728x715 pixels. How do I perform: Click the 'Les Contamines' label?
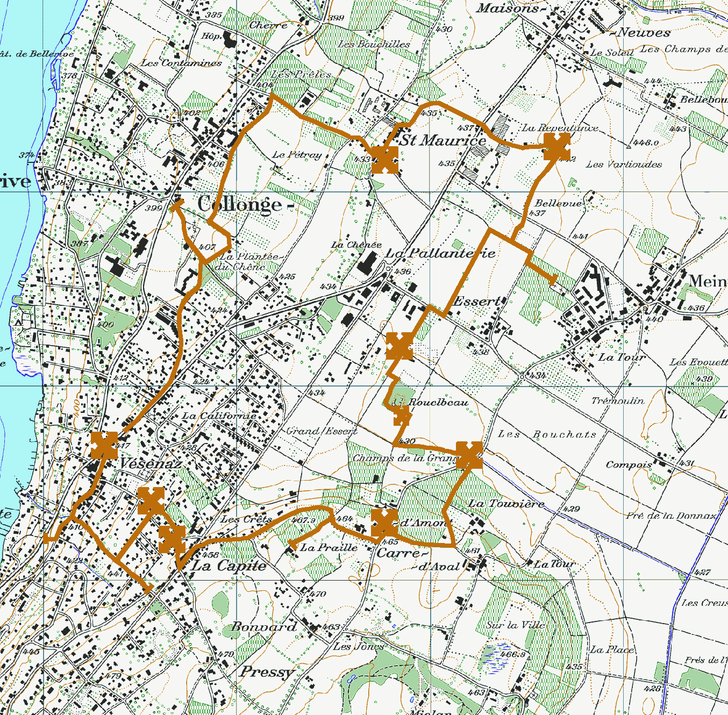pos(181,63)
